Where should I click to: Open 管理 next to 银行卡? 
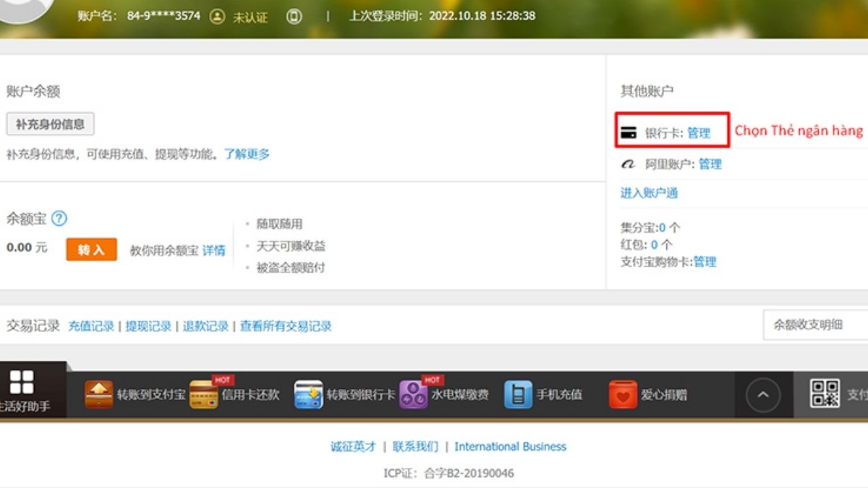pyautogui.click(x=701, y=131)
